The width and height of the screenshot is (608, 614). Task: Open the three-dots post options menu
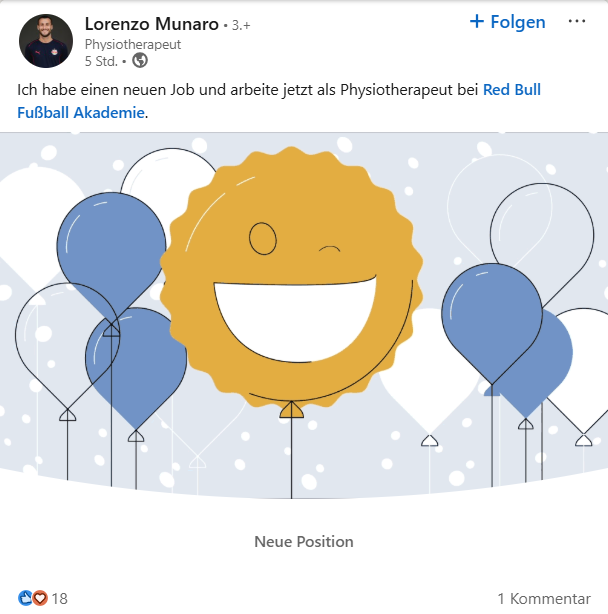pos(577,22)
